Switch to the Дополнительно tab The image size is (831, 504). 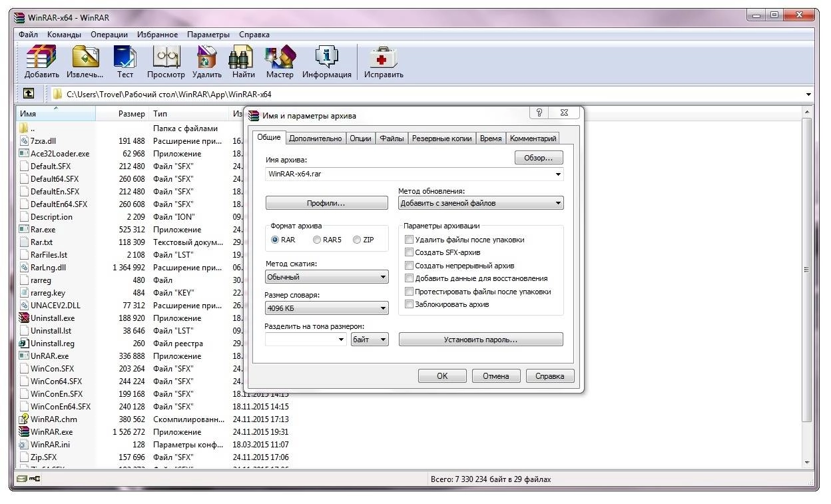(x=316, y=138)
